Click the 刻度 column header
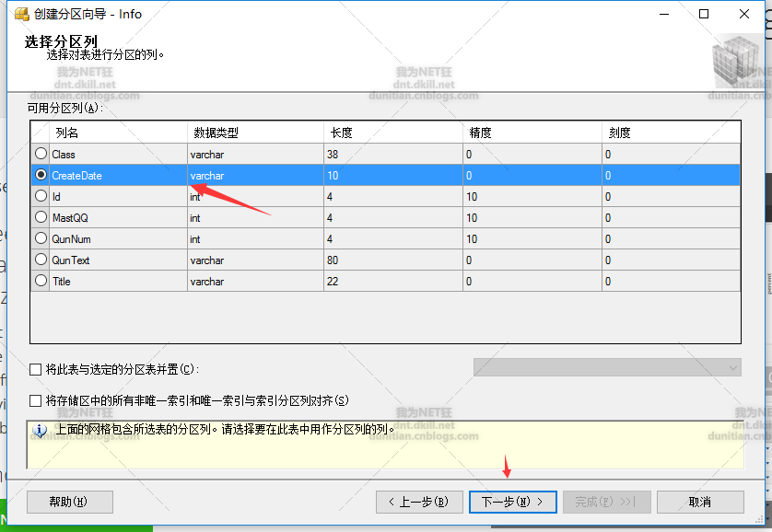This screenshot has width=772, height=532. point(671,133)
